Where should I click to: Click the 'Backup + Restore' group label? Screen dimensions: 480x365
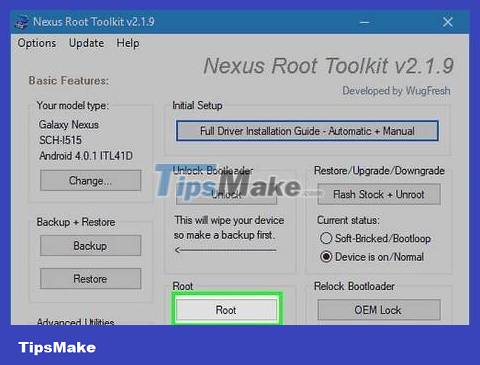[76, 222]
